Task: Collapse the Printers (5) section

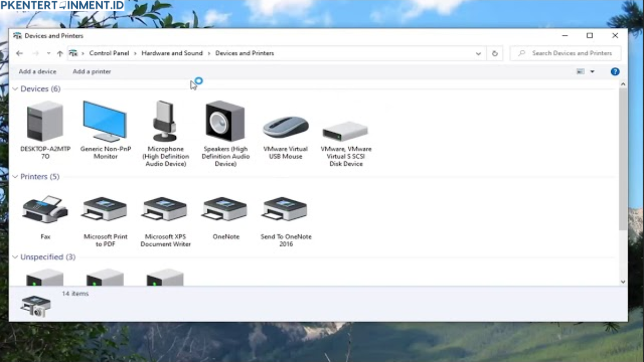Action: 16,176
